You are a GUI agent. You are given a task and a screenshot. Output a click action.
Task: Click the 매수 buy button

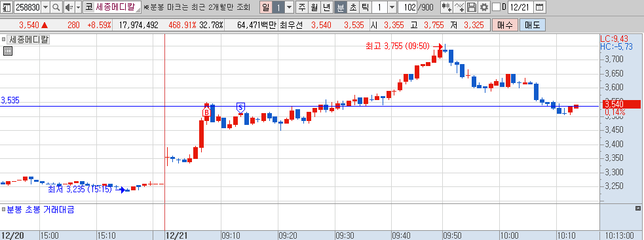point(504,25)
